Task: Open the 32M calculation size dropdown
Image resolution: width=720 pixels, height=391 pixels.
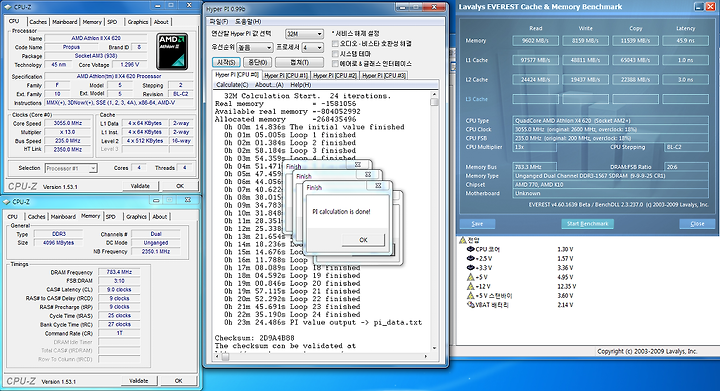Action: (304, 34)
